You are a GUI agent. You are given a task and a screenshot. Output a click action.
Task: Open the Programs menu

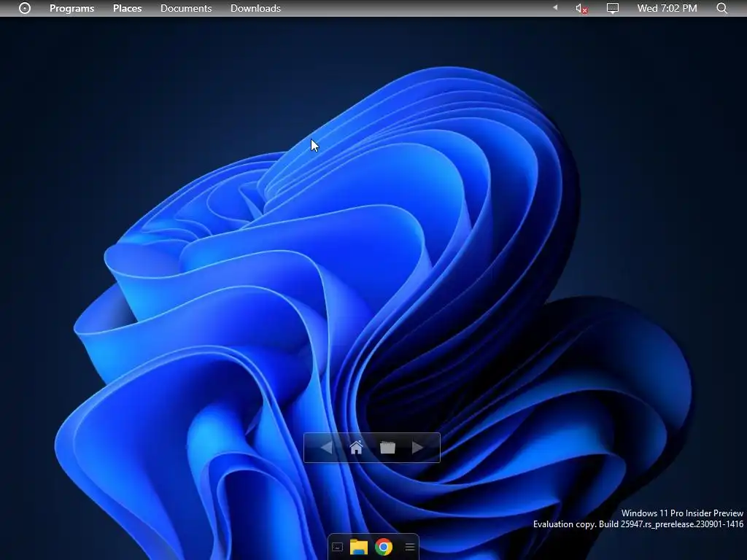tap(72, 8)
